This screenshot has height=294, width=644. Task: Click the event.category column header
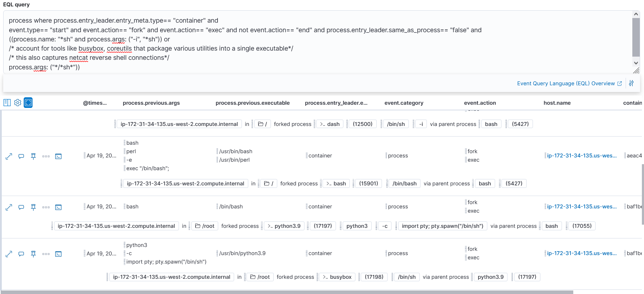[404, 103]
